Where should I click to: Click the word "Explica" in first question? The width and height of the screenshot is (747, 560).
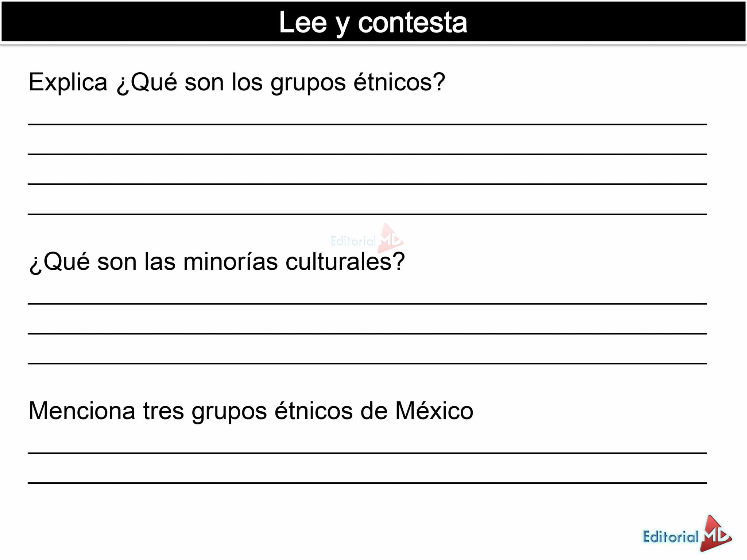(68, 82)
